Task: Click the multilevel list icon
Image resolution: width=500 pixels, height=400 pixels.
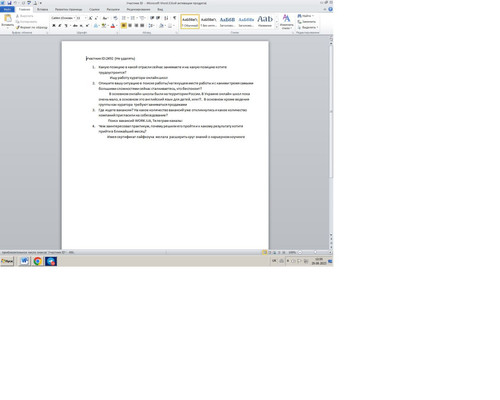Action: coord(142,18)
